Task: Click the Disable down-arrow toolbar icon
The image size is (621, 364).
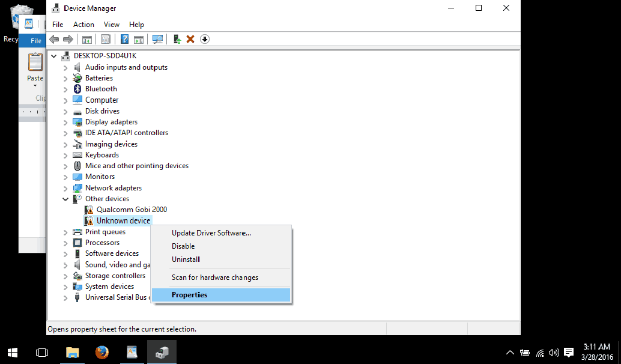Action: tap(205, 39)
